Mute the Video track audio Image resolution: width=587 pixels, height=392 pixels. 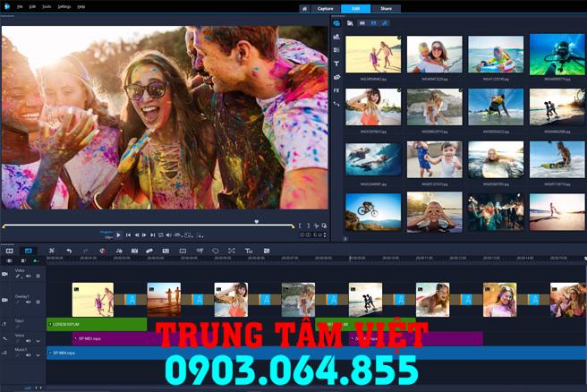[x=28, y=277]
